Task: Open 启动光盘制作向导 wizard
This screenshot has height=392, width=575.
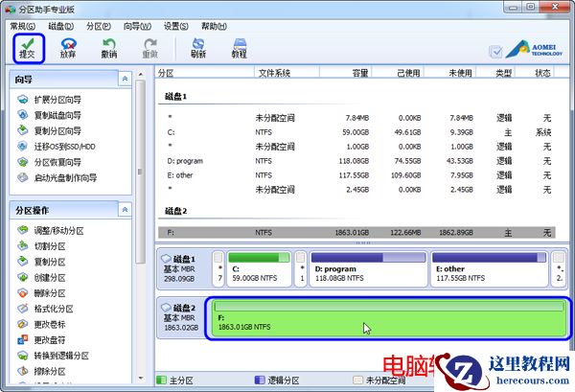Action: tap(57, 178)
